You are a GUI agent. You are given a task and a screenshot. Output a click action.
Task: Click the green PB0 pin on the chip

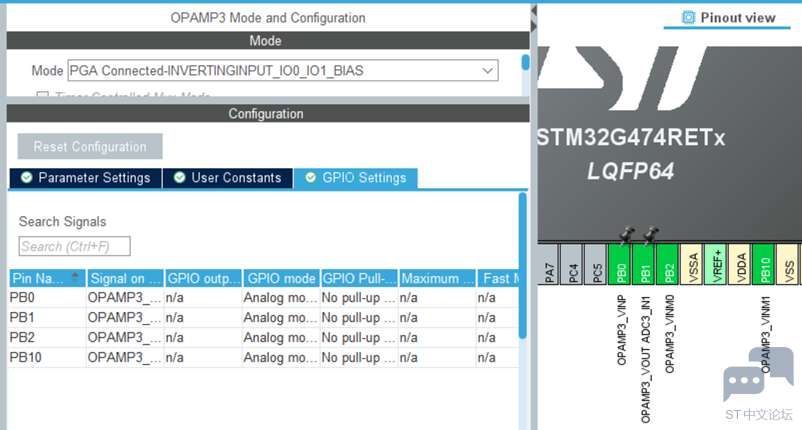pyautogui.click(x=620, y=264)
